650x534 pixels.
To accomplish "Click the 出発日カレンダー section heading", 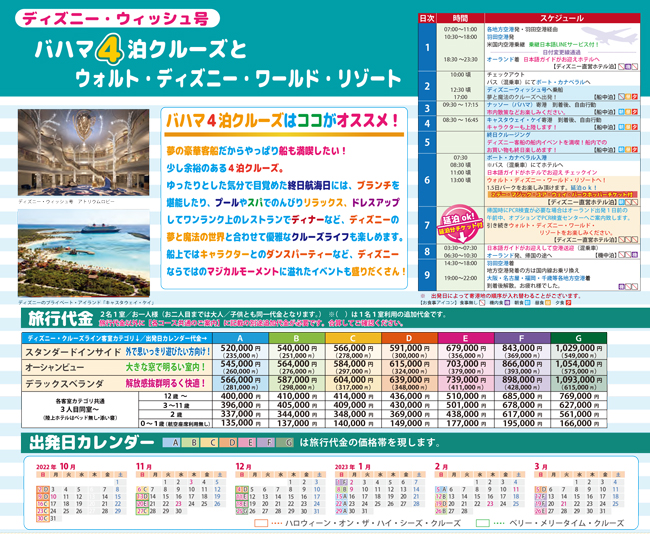I will (x=92, y=442).
